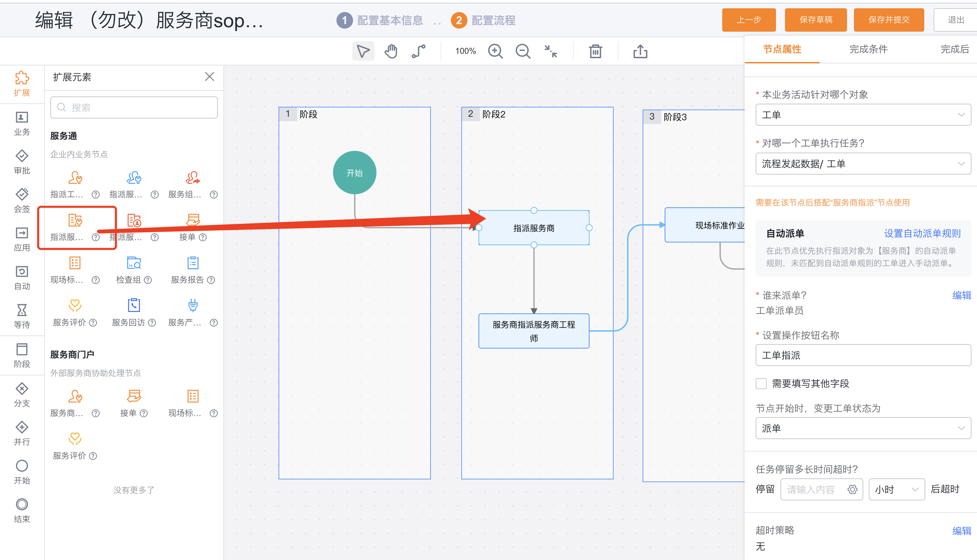The image size is (977, 560).
Task: Click the zoom in magnifier icon
Action: tap(495, 51)
